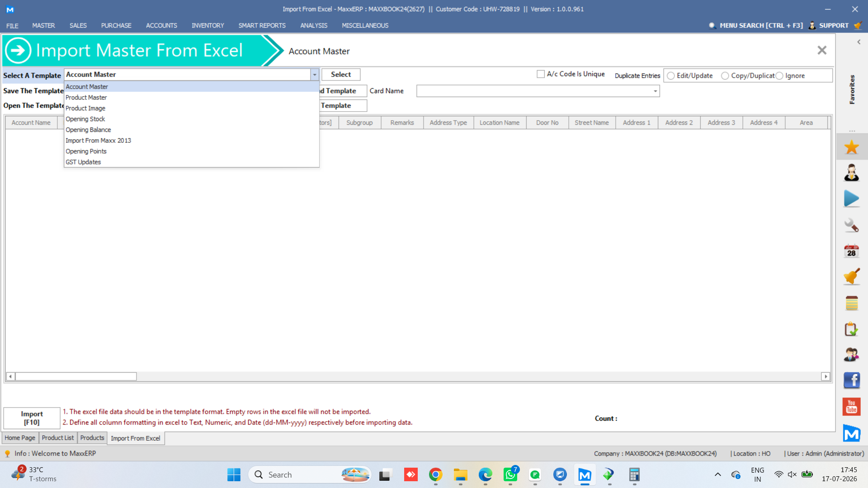Switch to the Products tab
Screen dimensions: 868x488
tap(92, 438)
